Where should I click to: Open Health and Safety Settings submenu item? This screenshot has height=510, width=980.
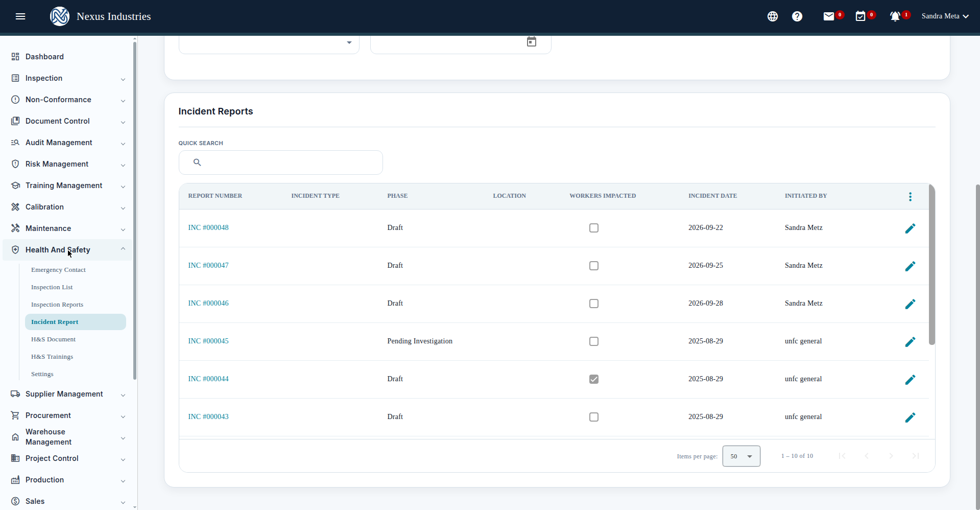[x=42, y=374]
